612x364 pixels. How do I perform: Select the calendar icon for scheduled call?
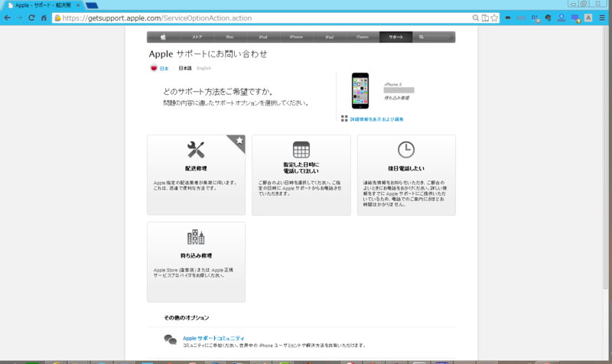(301, 149)
